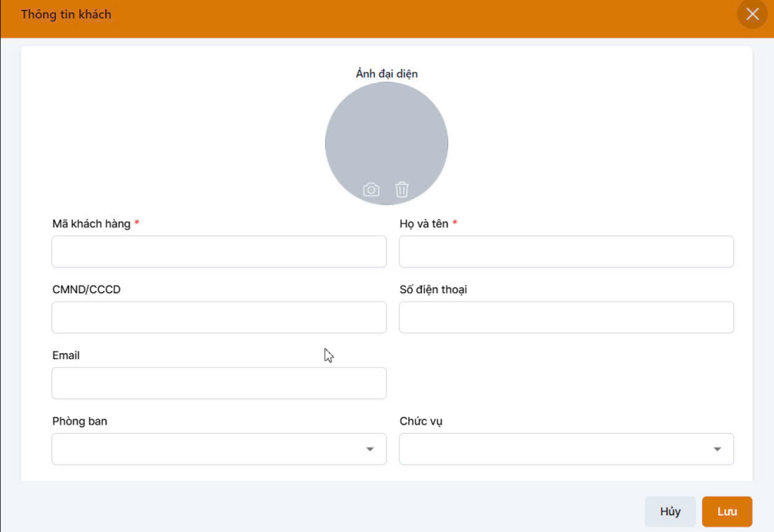Delete the avatar with the trash icon
Image resolution: width=774 pixels, height=532 pixels.
tap(402, 190)
